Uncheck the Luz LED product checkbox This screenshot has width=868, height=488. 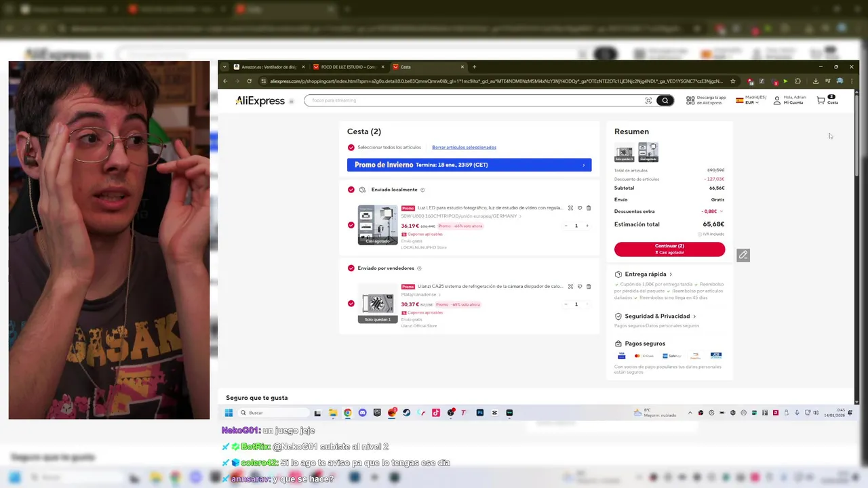point(351,225)
